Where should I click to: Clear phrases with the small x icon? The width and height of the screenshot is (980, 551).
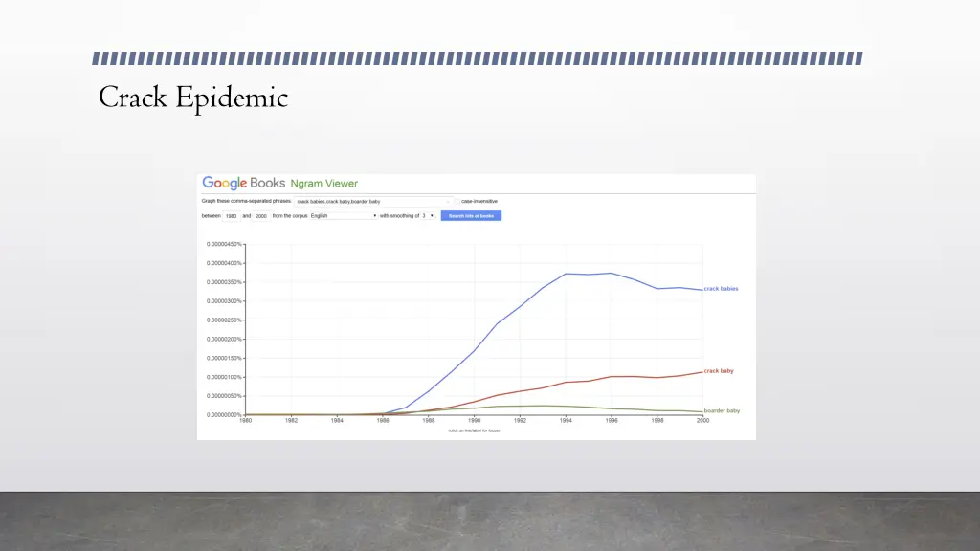point(448,202)
